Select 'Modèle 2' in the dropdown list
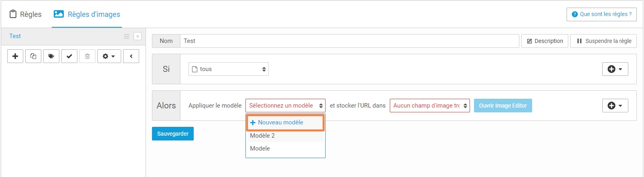Viewport: 644px width, 177px height. coord(285,136)
